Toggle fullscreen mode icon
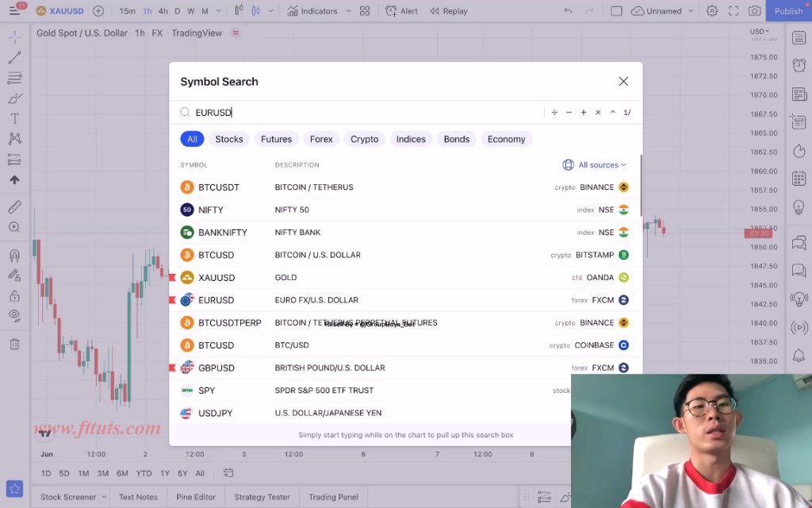Image resolution: width=812 pixels, height=508 pixels. pos(733,11)
